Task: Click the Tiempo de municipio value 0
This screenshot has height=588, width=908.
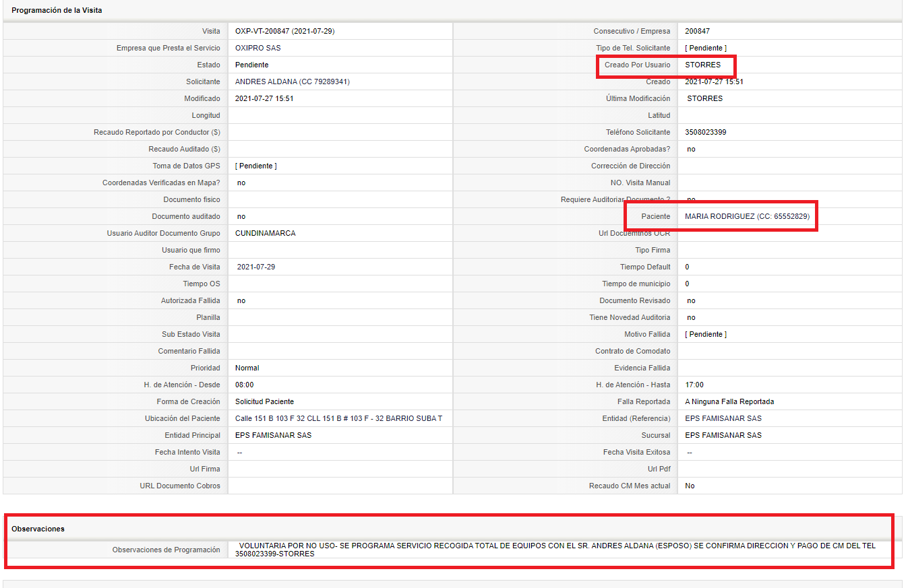Action: pyautogui.click(x=687, y=284)
